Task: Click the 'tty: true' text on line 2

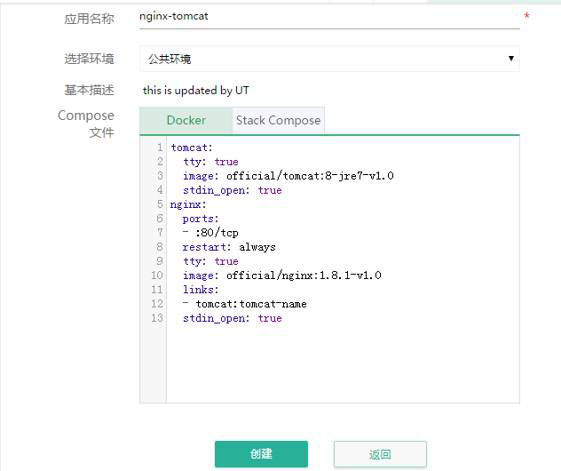Action: click(211, 162)
